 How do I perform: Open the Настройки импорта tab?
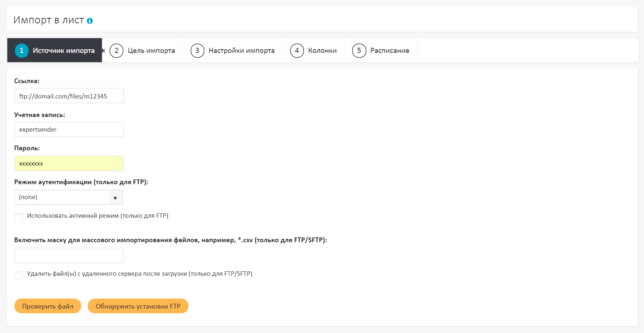pos(241,51)
